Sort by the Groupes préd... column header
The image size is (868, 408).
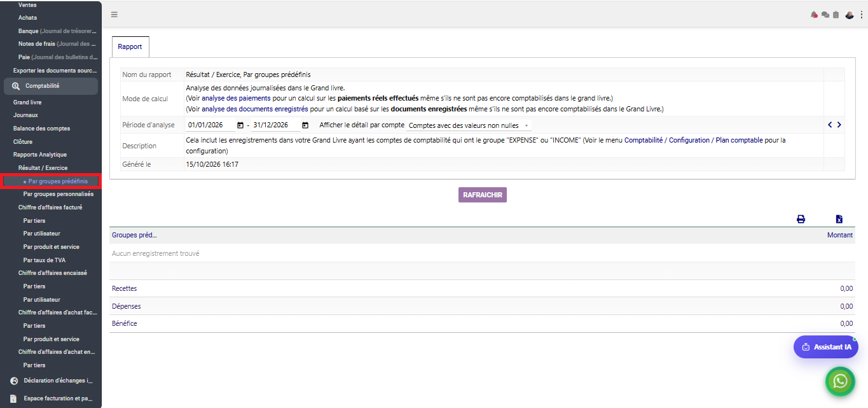134,236
